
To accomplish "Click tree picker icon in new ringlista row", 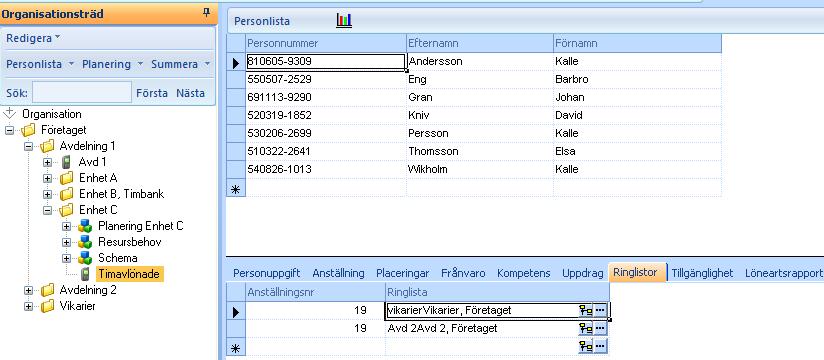I will pos(585,346).
